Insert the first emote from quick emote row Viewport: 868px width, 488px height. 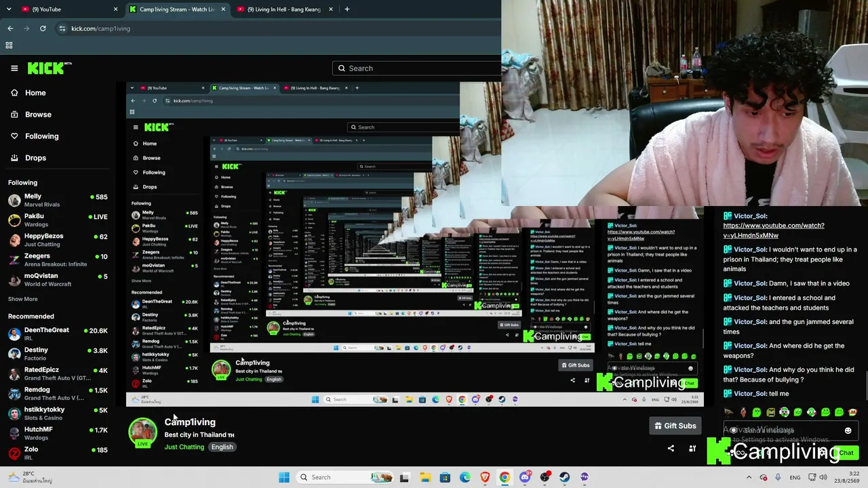[x=729, y=412]
